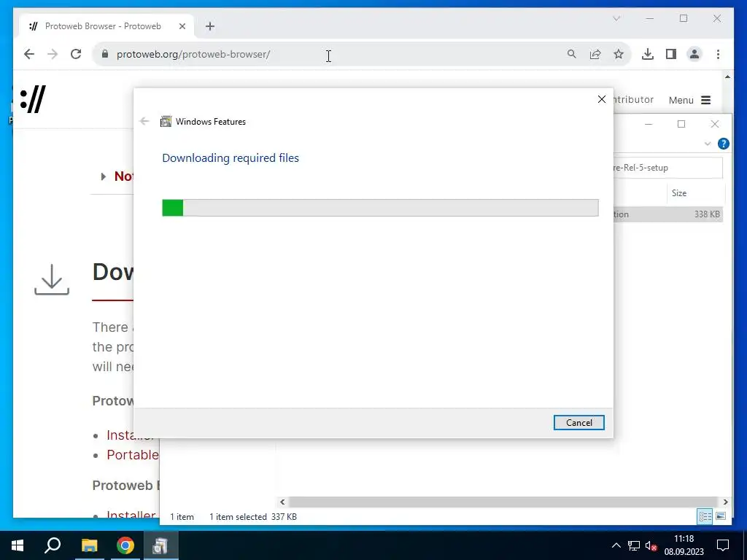Select the 338 KB file row
The image size is (747, 560).
(x=668, y=214)
